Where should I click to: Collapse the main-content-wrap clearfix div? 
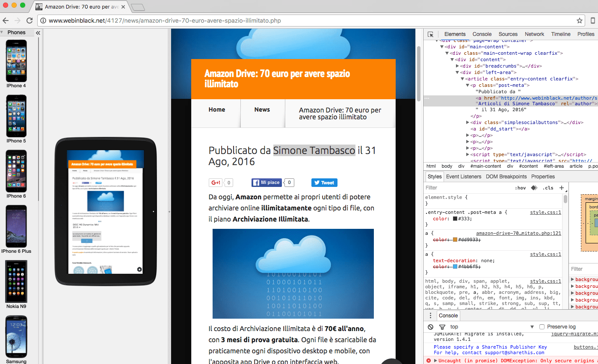447,53
